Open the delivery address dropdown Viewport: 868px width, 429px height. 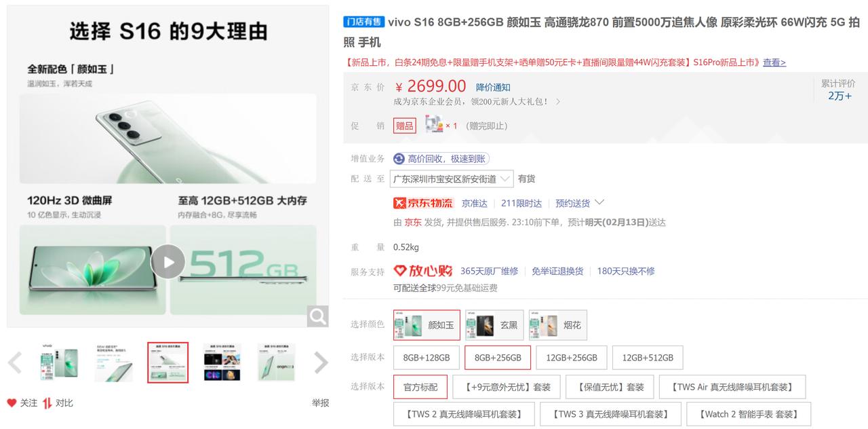(452, 179)
